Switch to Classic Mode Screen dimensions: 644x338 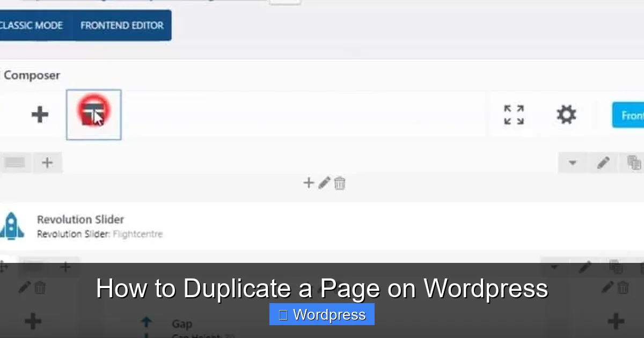(31, 25)
